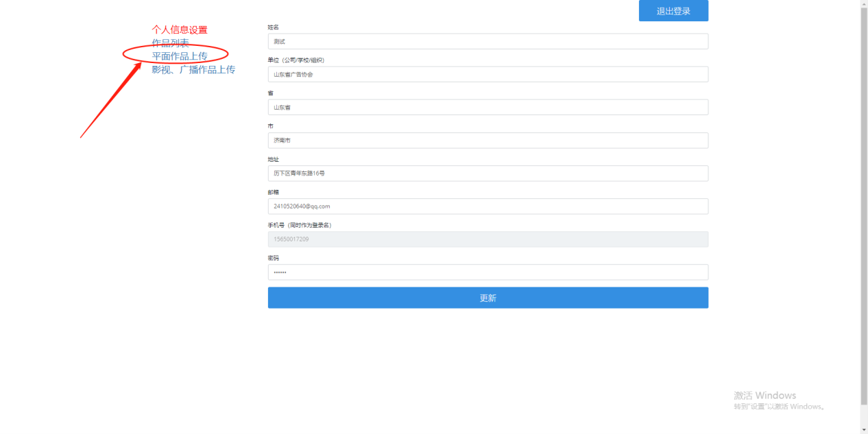The width and height of the screenshot is (868, 434).
Task: Click the scrollbar up arrow
Action: pyautogui.click(x=863, y=3)
